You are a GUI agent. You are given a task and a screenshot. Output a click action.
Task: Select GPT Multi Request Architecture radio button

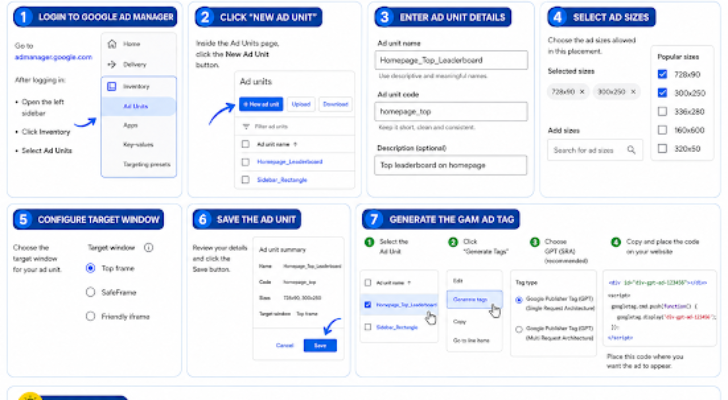pyautogui.click(x=519, y=329)
